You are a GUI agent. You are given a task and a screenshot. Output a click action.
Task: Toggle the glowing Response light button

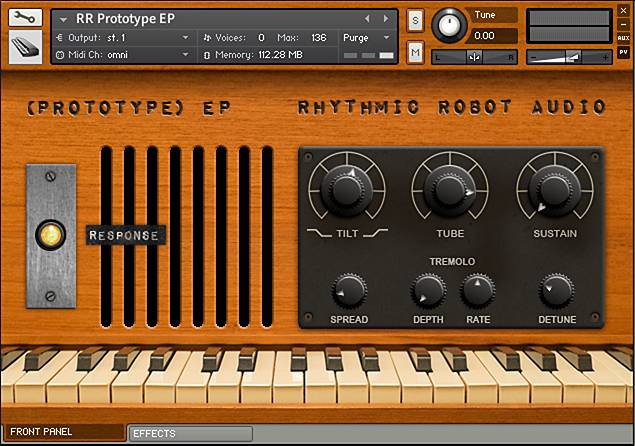pos(51,235)
